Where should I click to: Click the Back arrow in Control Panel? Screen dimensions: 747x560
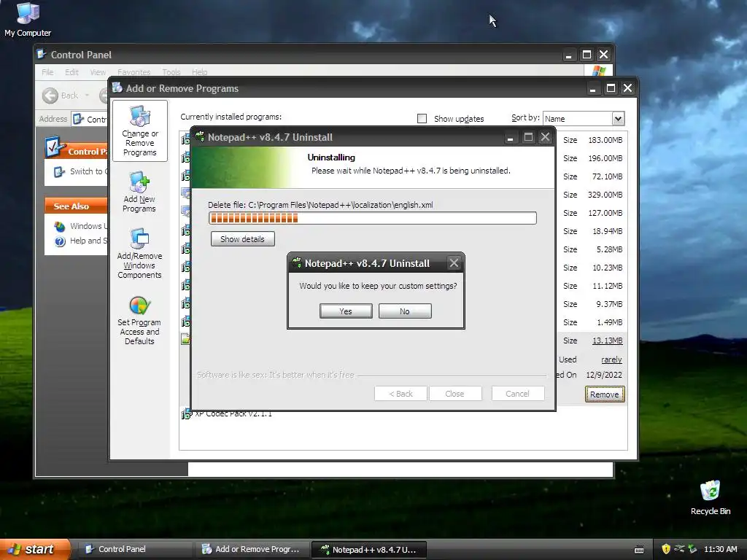tap(50, 96)
